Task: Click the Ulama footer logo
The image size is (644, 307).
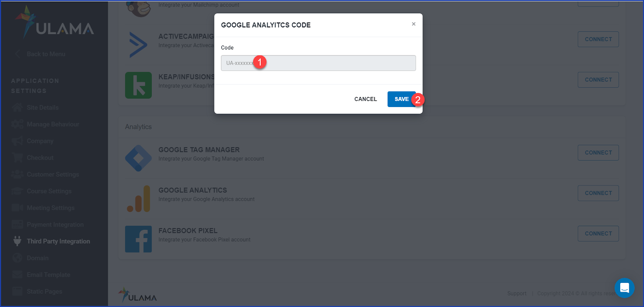Action: (137, 295)
